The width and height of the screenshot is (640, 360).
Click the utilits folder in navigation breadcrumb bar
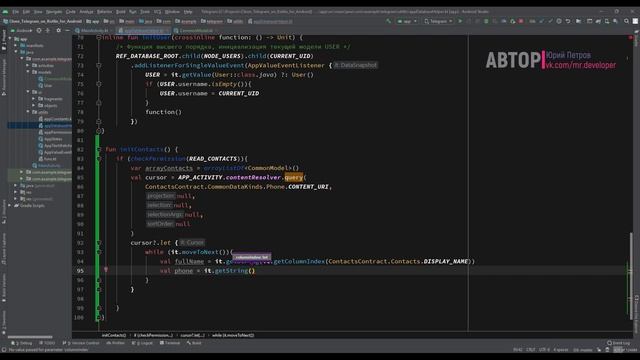236,21
